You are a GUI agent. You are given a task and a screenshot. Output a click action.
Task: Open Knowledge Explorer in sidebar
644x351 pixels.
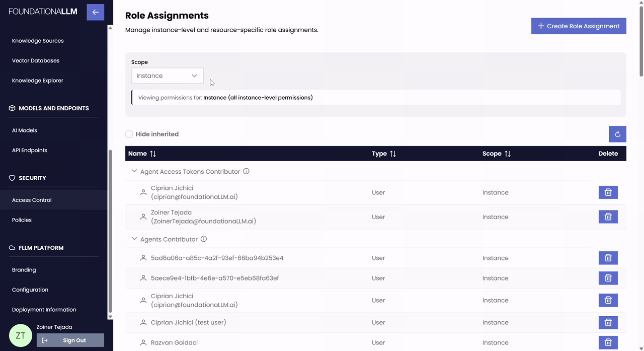click(x=38, y=81)
